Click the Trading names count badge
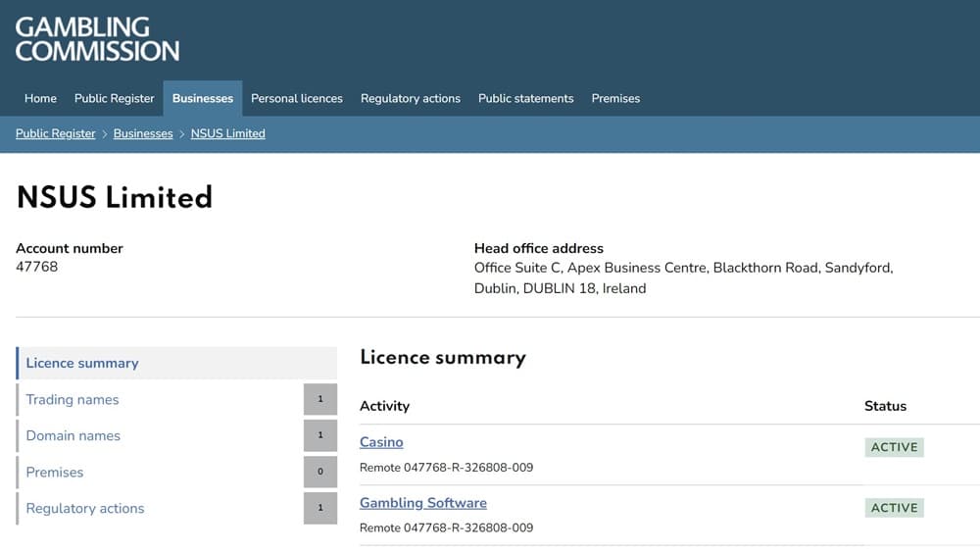Screen dimensions: 980x553 point(320,399)
